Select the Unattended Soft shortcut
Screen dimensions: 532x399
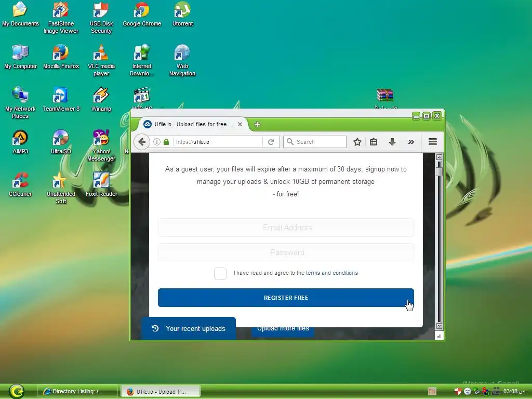pos(61,188)
